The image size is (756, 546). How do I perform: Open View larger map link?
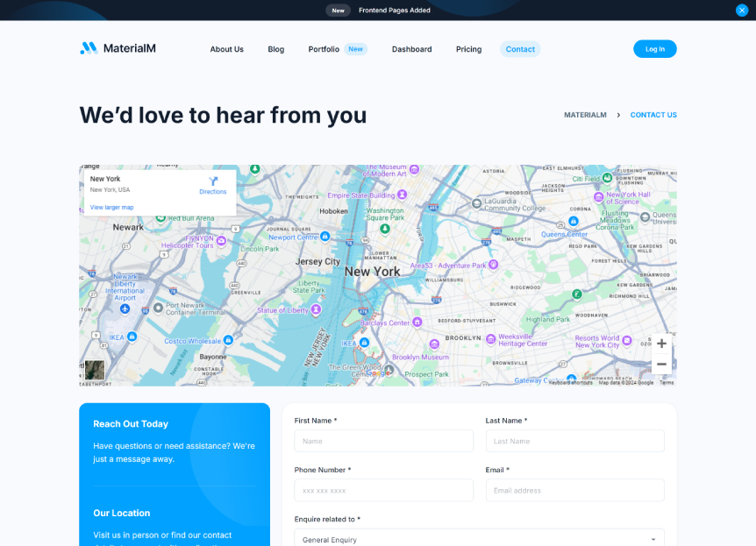click(x=112, y=207)
